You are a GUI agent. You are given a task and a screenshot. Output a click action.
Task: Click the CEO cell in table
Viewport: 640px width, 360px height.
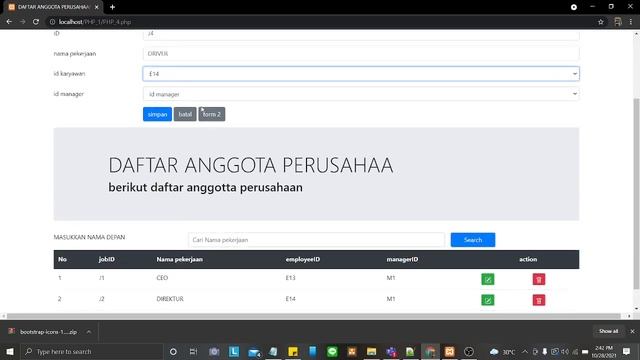[162, 278]
